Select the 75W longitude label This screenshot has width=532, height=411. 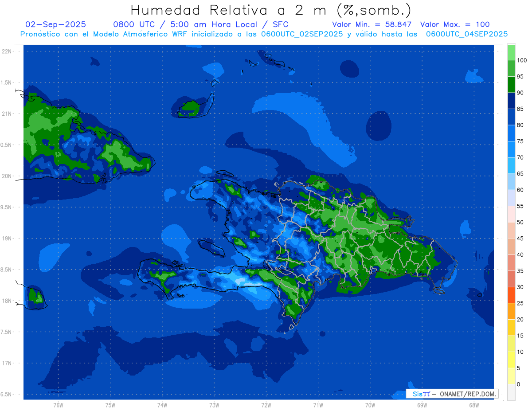point(110,405)
